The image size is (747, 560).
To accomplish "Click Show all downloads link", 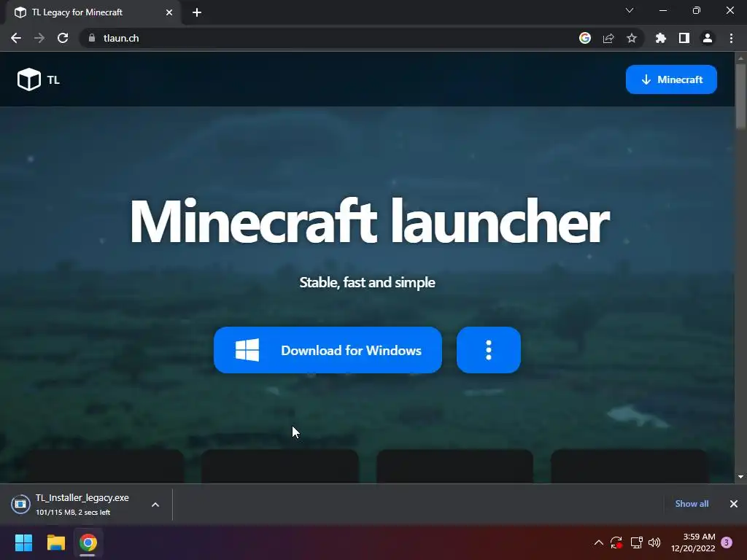I will [692, 504].
